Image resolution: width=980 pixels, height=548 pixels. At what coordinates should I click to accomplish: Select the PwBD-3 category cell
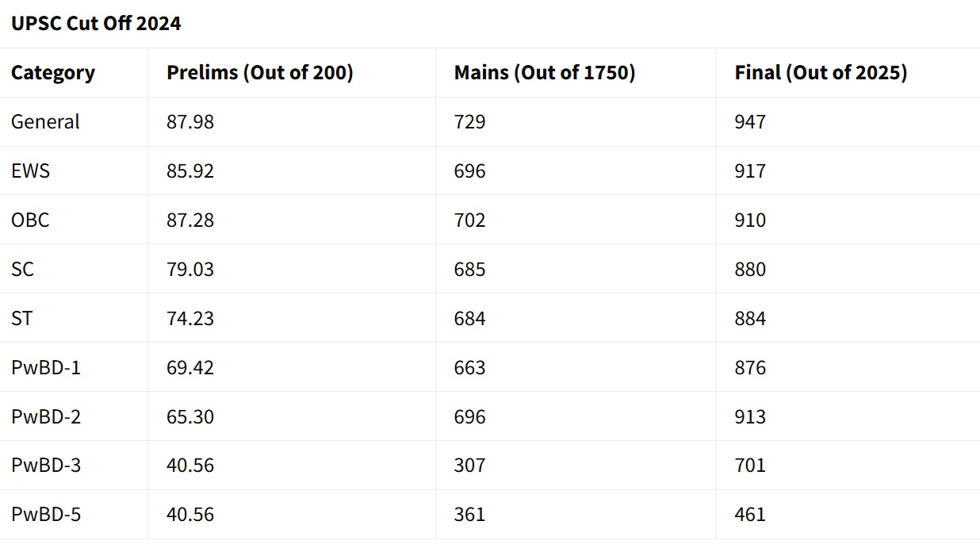[46, 466]
